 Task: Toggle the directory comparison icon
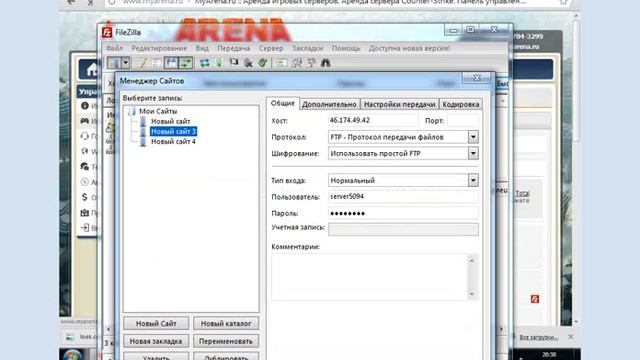(x=297, y=63)
